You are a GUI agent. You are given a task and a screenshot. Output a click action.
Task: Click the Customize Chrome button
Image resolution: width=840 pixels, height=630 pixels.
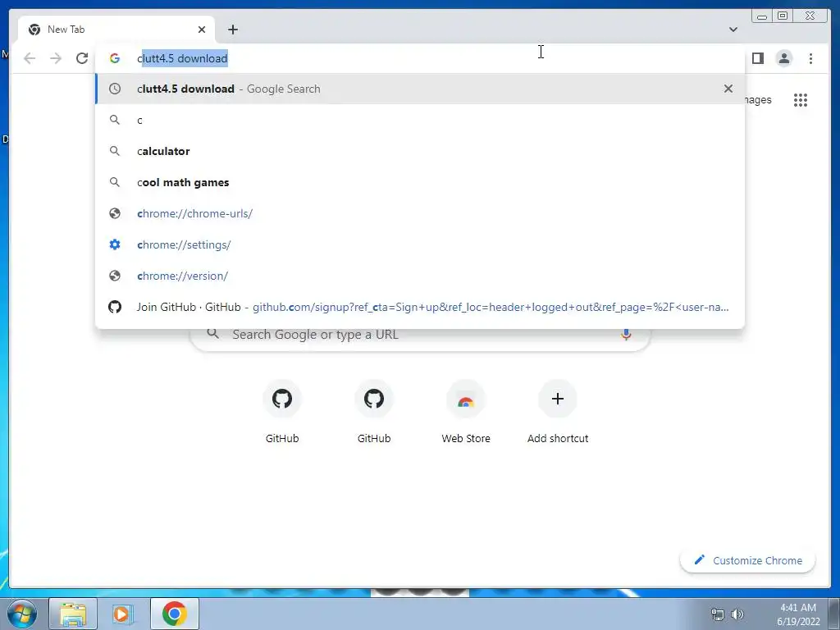click(748, 560)
